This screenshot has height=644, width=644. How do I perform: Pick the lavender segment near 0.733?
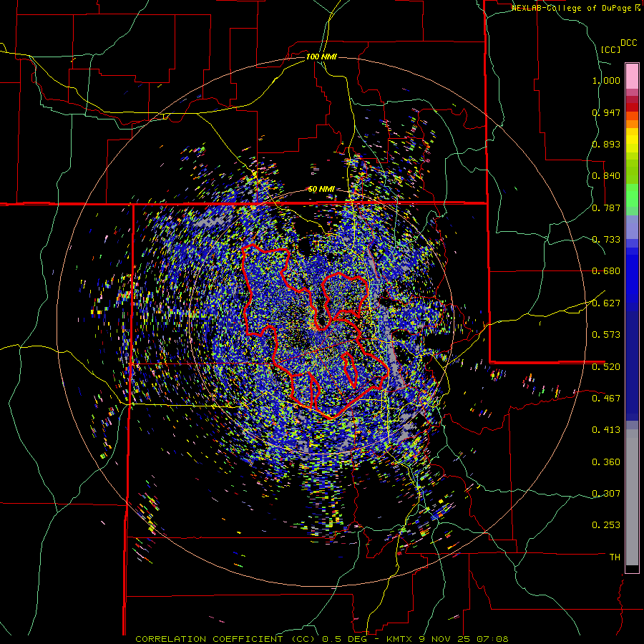pos(632,227)
